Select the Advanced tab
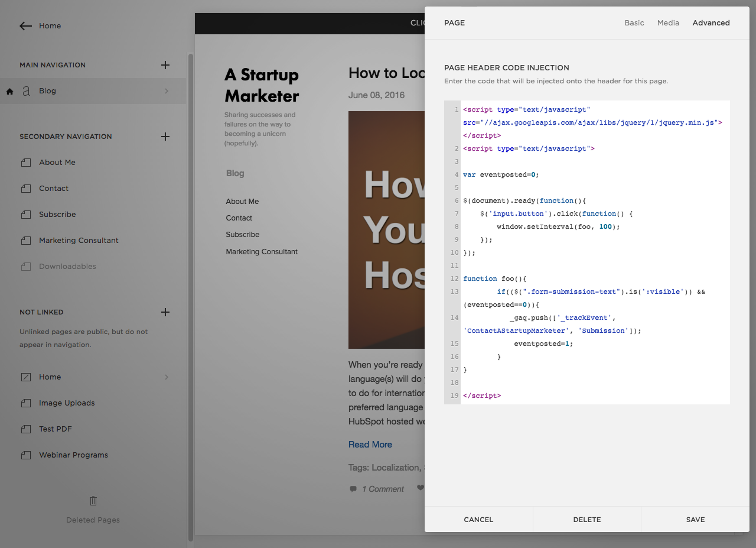Screen dimensions: 756x548 (x=711, y=23)
